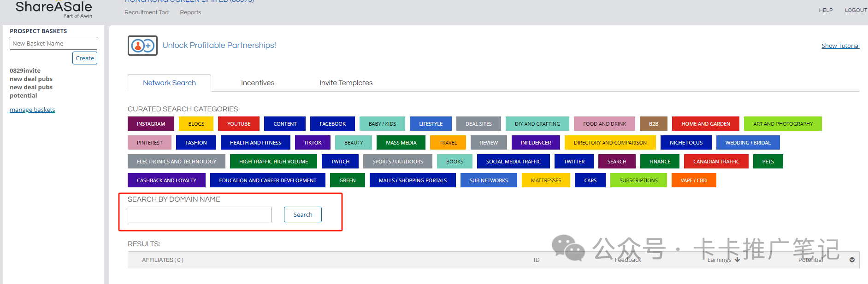
Task: Click the Search button for domain name
Action: click(x=302, y=214)
